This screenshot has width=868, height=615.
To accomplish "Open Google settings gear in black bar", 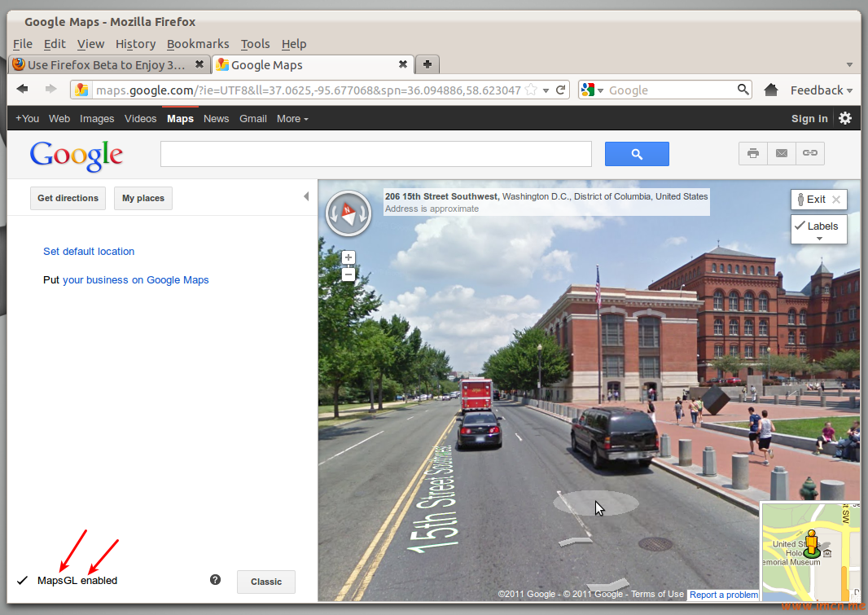I will click(844, 118).
